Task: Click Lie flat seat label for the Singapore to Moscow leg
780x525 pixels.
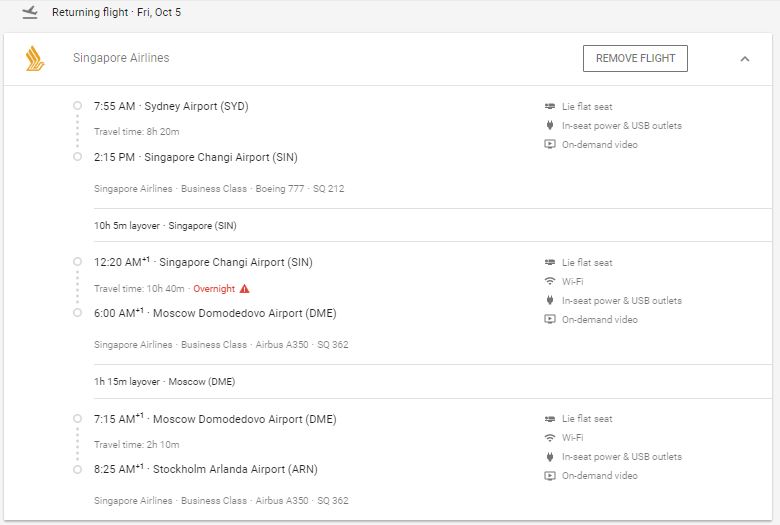Action: click(x=587, y=262)
